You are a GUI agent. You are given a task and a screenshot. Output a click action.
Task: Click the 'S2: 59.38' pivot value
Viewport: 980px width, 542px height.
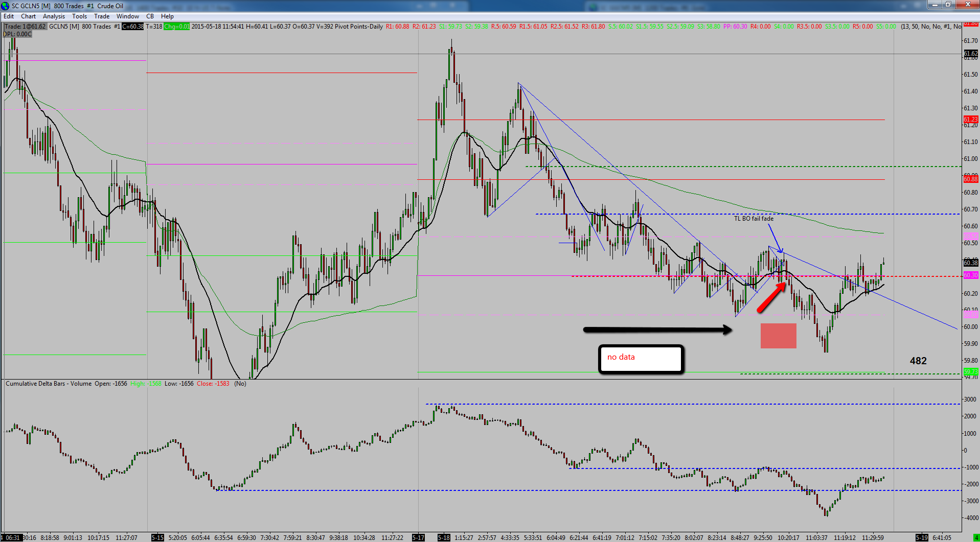pyautogui.click(x=476, y=27)
